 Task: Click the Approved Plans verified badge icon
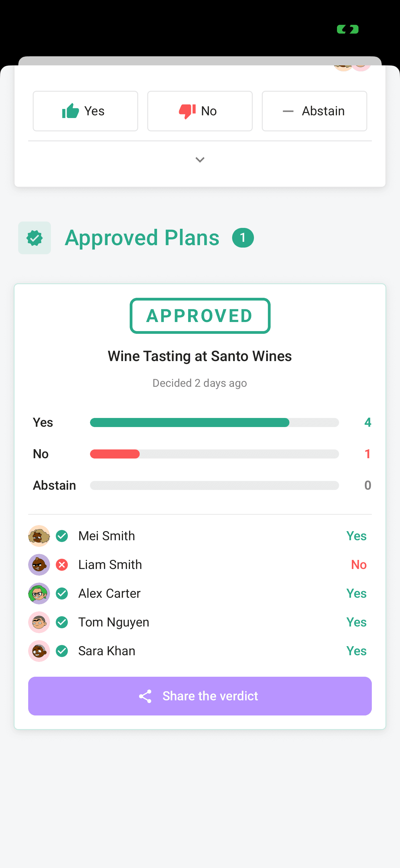pyautogui.click(x=35, y=238)
